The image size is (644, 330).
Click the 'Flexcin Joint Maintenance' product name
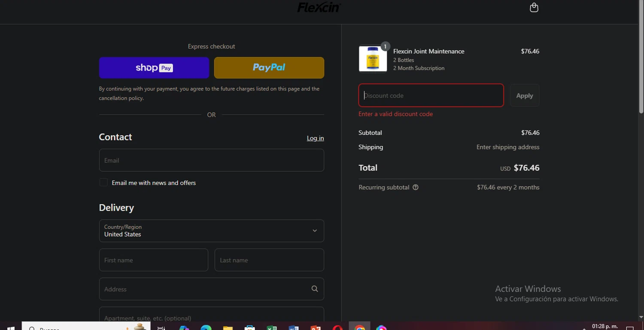429,51
